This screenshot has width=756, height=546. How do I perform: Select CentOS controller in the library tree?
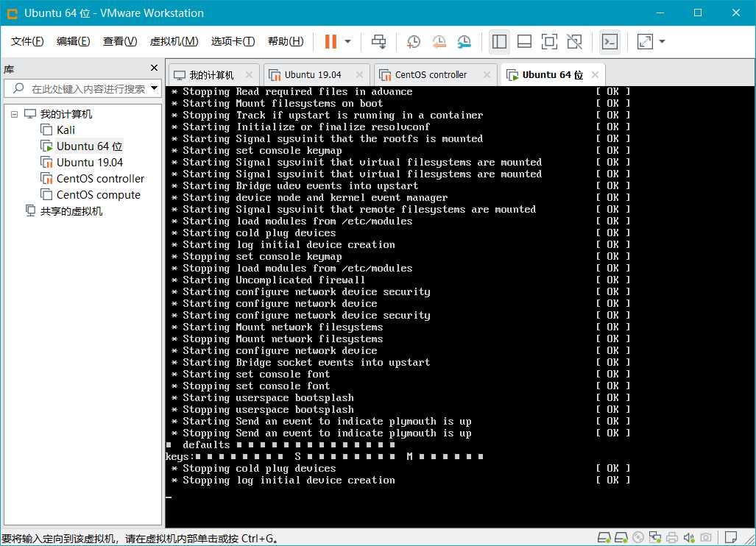100,179
